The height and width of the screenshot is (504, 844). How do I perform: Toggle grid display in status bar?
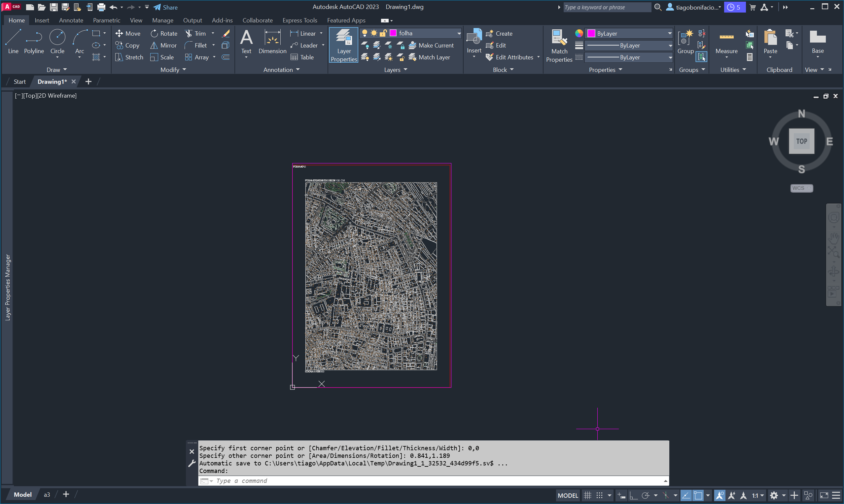pyautogui.click(x=587, y=495)
